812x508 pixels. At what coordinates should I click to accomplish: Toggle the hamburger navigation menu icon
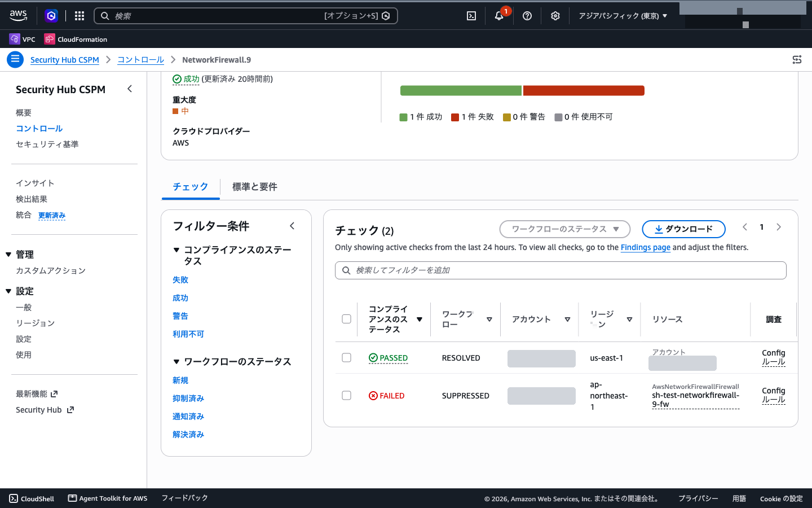coord(15,59)
